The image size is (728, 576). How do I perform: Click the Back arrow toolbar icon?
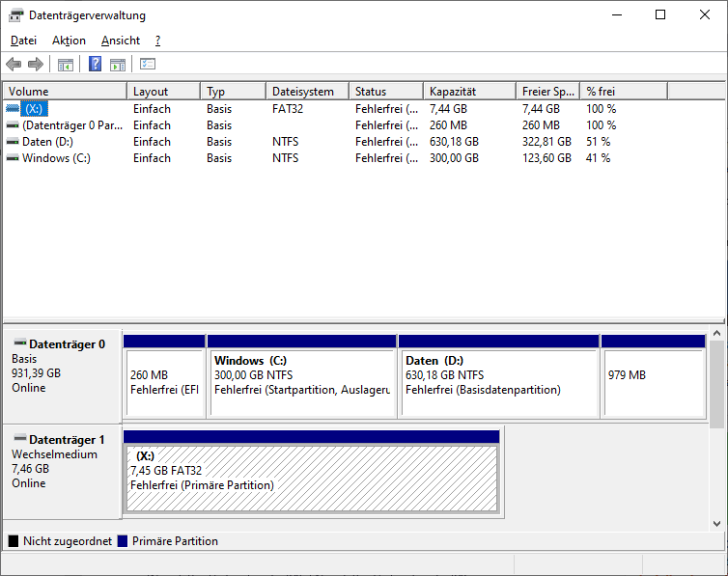click(x=14, y=64)
